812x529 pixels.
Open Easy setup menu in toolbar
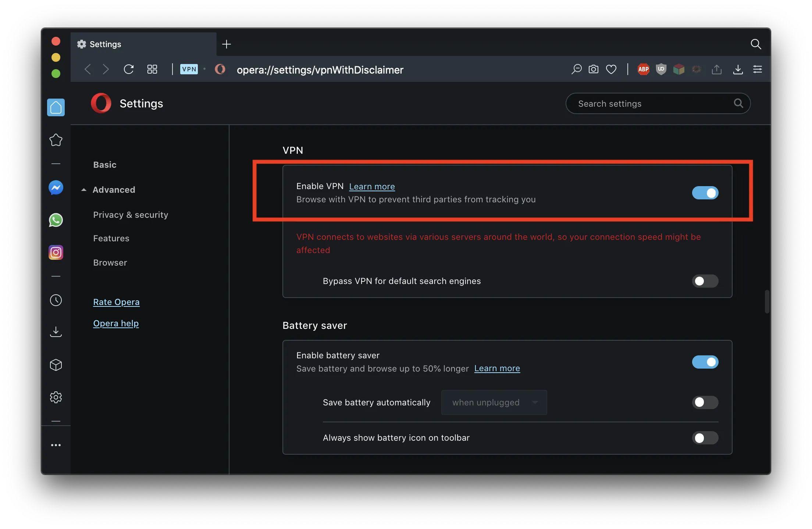[x=758, y=69]
